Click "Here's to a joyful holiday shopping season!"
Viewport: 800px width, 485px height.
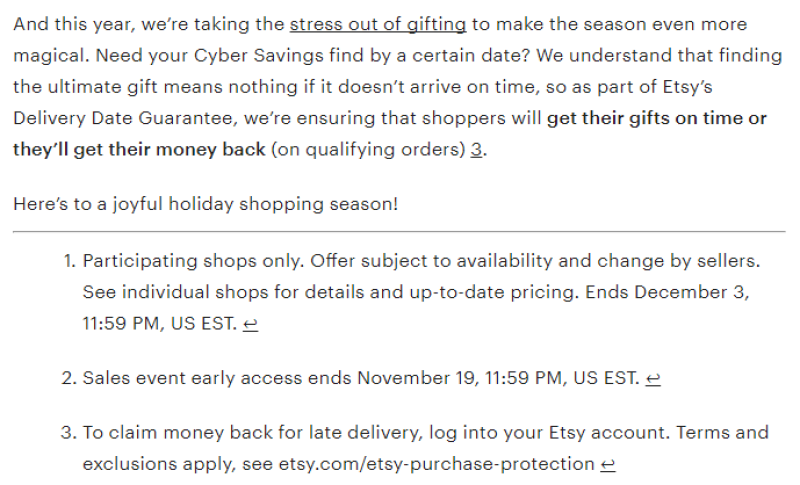click(x=205, y=204)
